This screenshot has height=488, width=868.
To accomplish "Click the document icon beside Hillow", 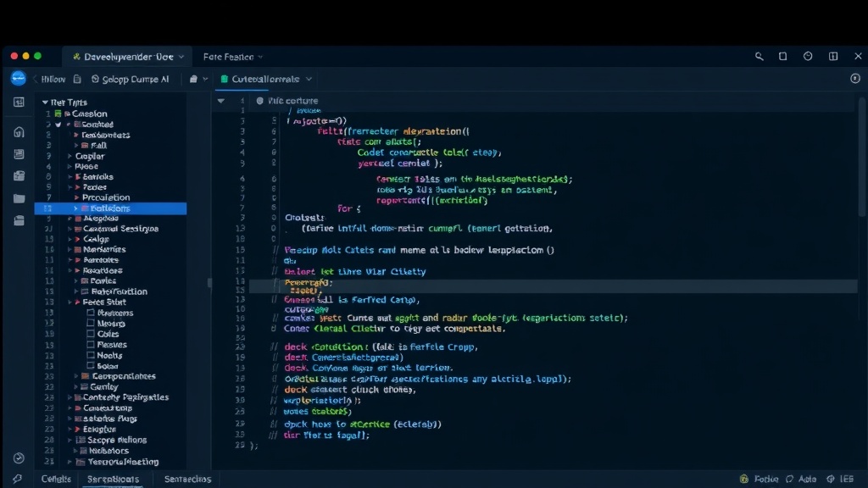I will [77, 79].
